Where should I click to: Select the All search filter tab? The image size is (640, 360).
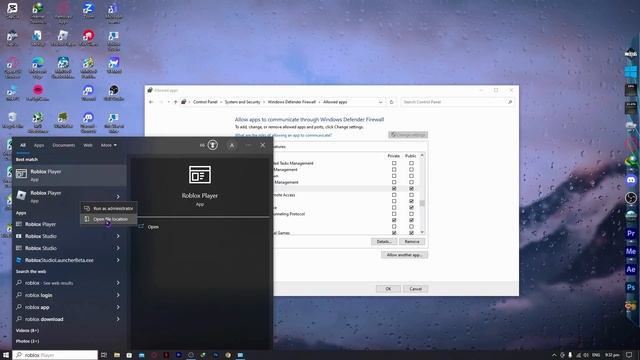coord(23,145)
